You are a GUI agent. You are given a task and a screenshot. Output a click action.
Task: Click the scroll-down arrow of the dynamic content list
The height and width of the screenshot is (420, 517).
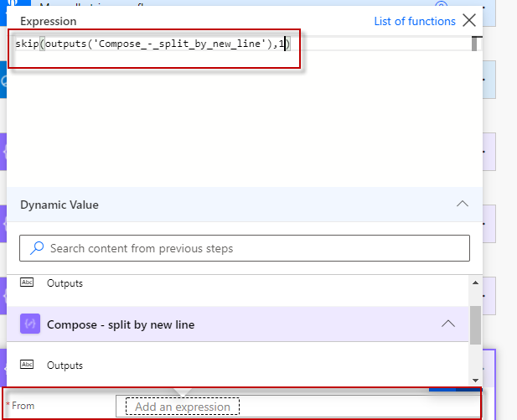[475, 380]
